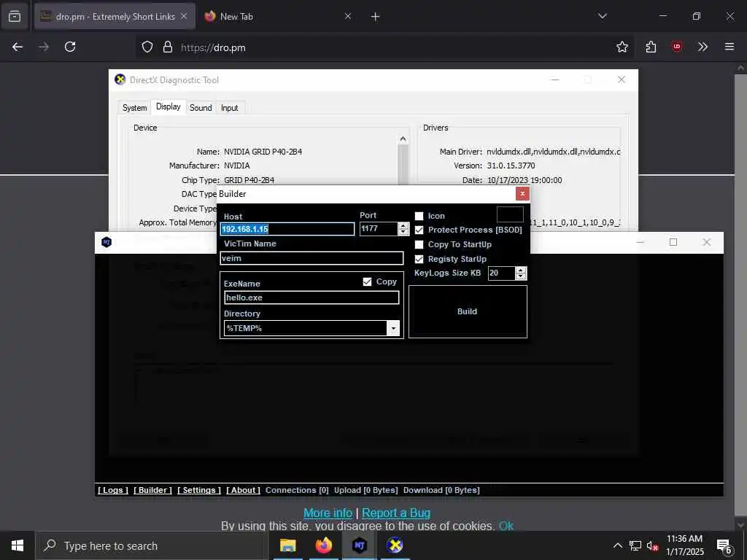View site security via the padlock icon
747x560 pixels.
tap(168, 47)
